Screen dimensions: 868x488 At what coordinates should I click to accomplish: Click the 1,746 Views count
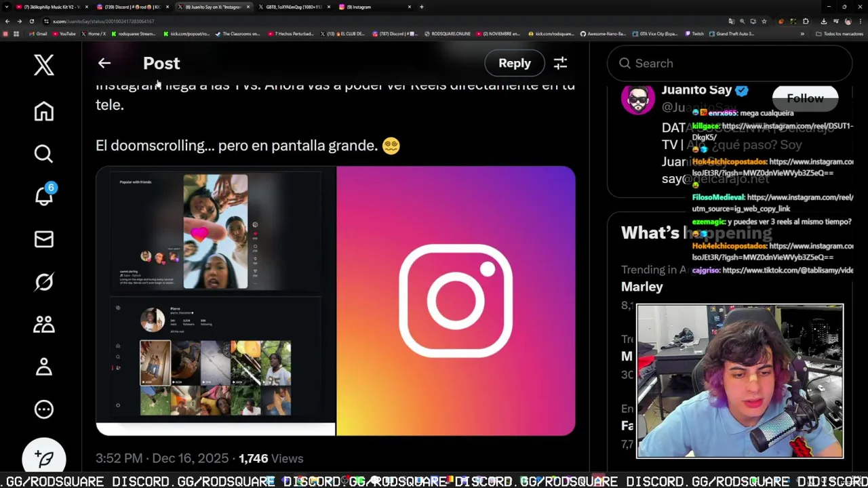click(271, 458)
